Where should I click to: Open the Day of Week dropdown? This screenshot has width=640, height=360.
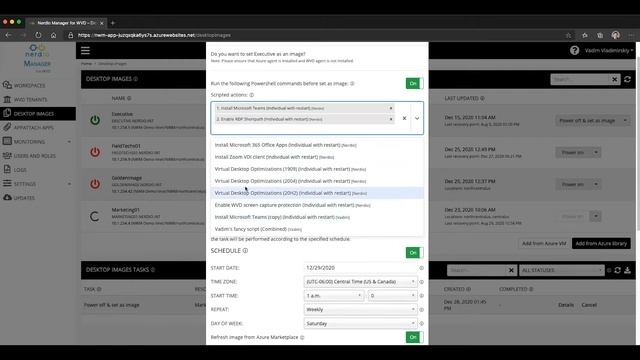(x=360, y=323)
